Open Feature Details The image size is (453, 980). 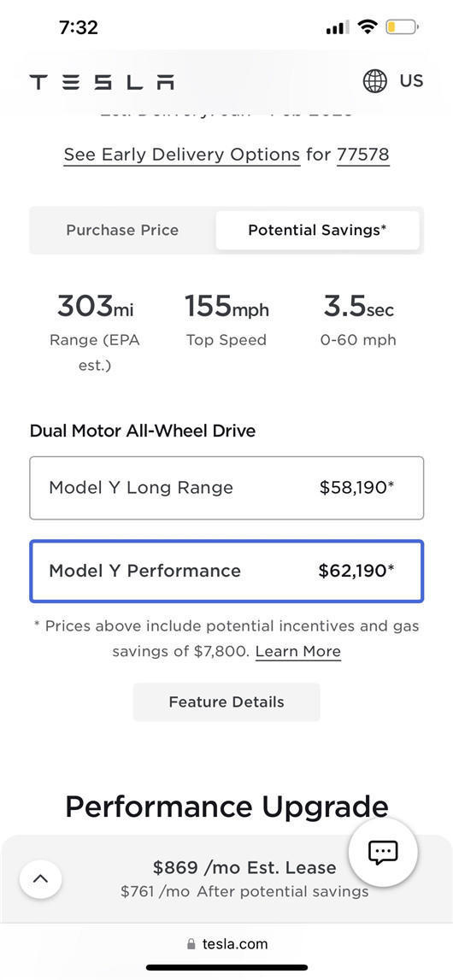pos(226,701)
